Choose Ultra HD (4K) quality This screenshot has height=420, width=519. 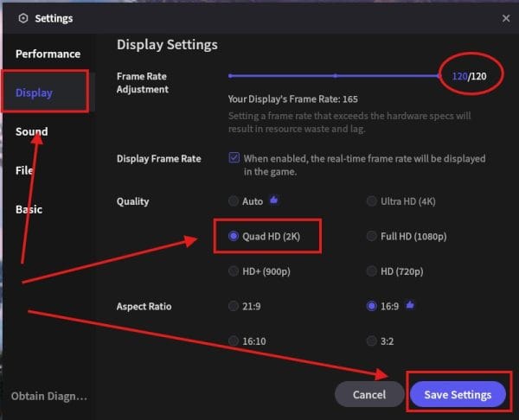[372, 201]
